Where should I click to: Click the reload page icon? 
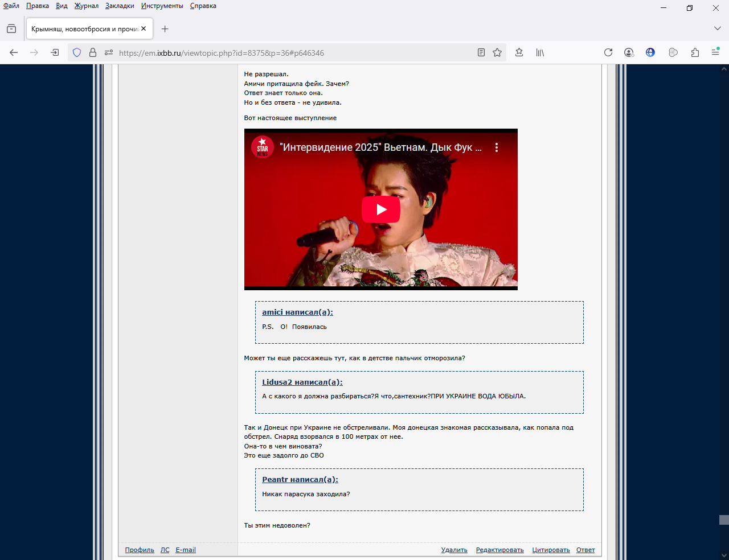[x=608, y=52]
